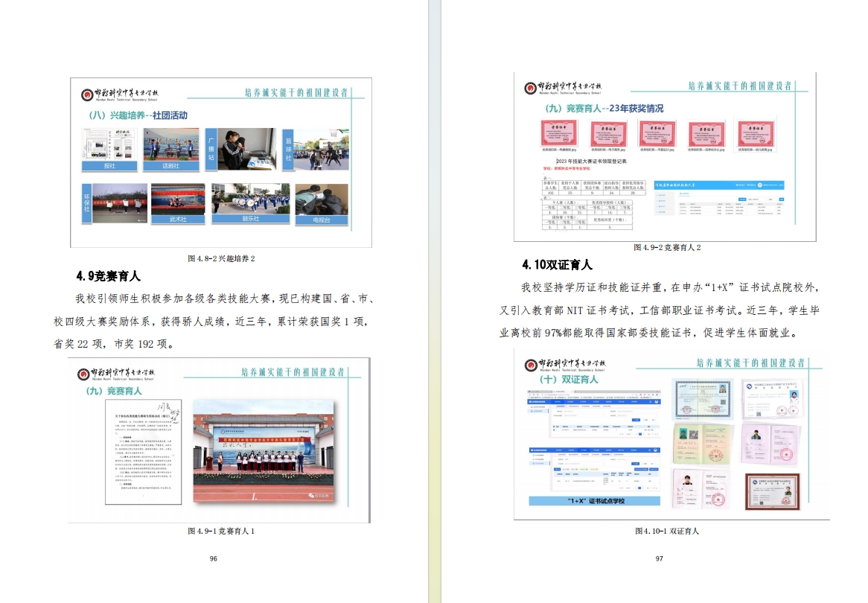The image size is (868, 603).
Task: Click the school logo in figure 4.8-2
Action: tap(120, 95)
